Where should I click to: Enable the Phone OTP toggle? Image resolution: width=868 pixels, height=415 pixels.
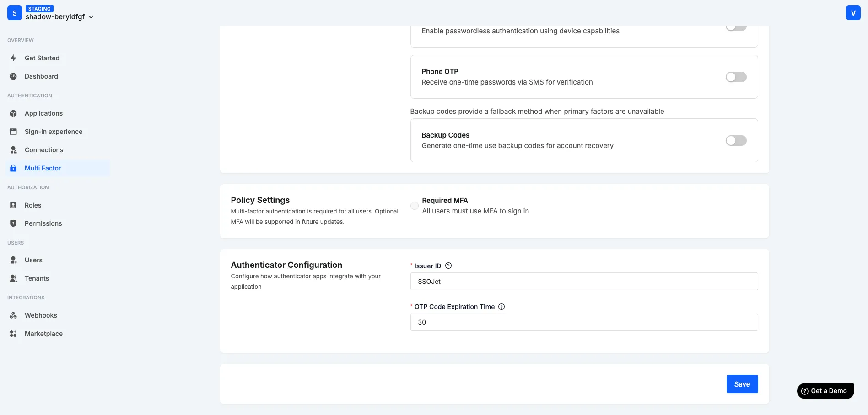click(735, 77)
